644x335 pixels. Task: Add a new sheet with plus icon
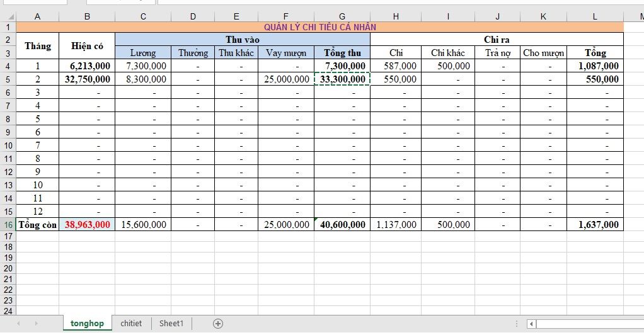(218, 324)
